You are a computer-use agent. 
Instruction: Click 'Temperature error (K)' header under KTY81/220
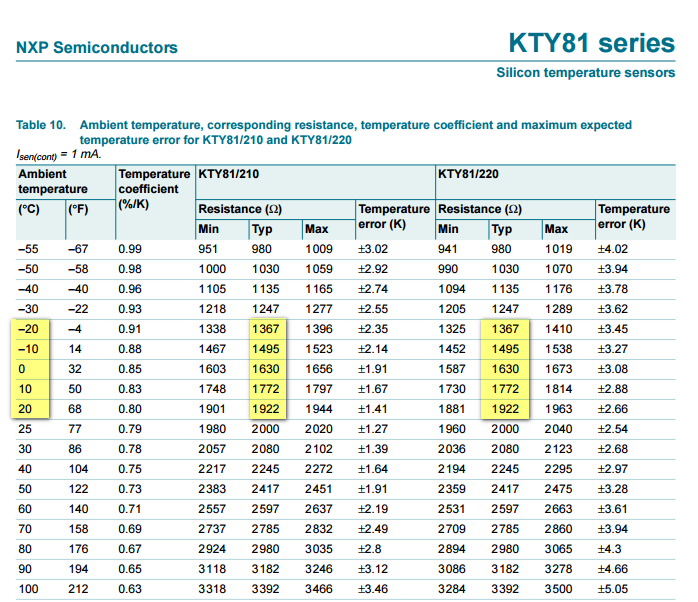point(634,216)
